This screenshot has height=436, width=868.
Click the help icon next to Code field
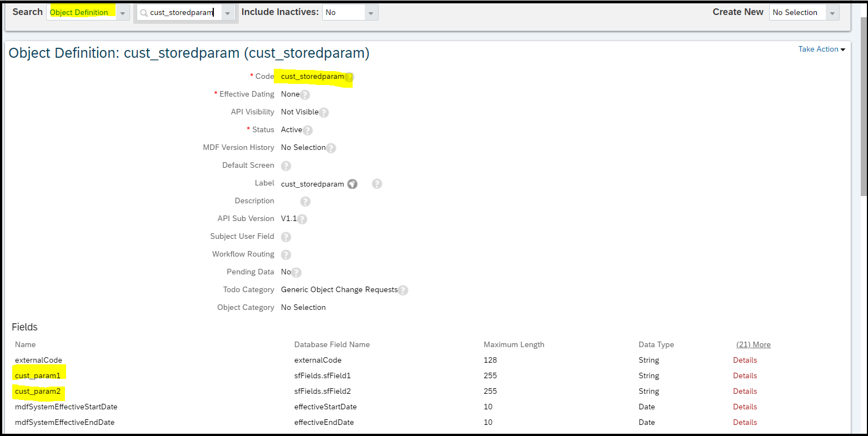pyautogui.click(x=349, y=77)
